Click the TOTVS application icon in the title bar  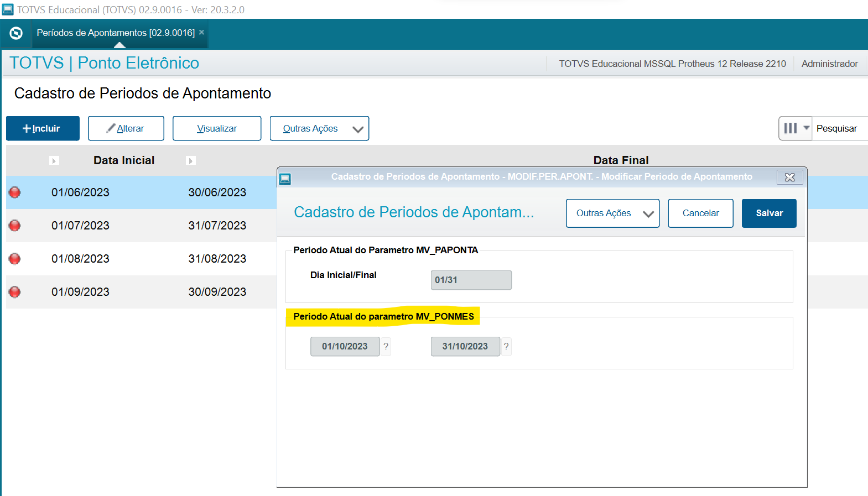[x=8, y=9]
